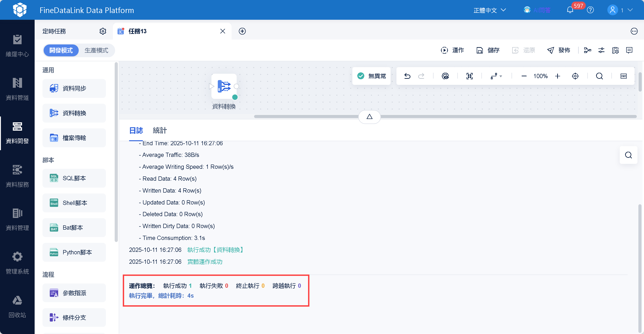This screenshot has width=644, height=334.
Task: Click the 定時任務 settings gear icon
Action: [103, 31]
